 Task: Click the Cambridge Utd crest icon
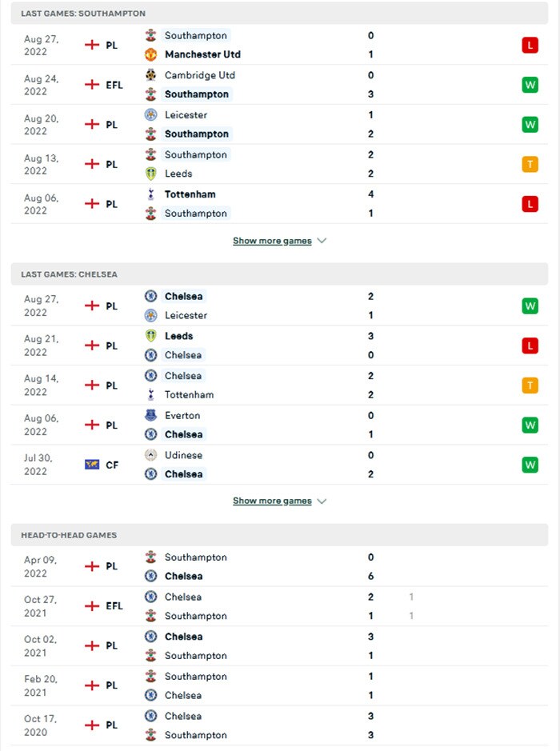point(150,75)
